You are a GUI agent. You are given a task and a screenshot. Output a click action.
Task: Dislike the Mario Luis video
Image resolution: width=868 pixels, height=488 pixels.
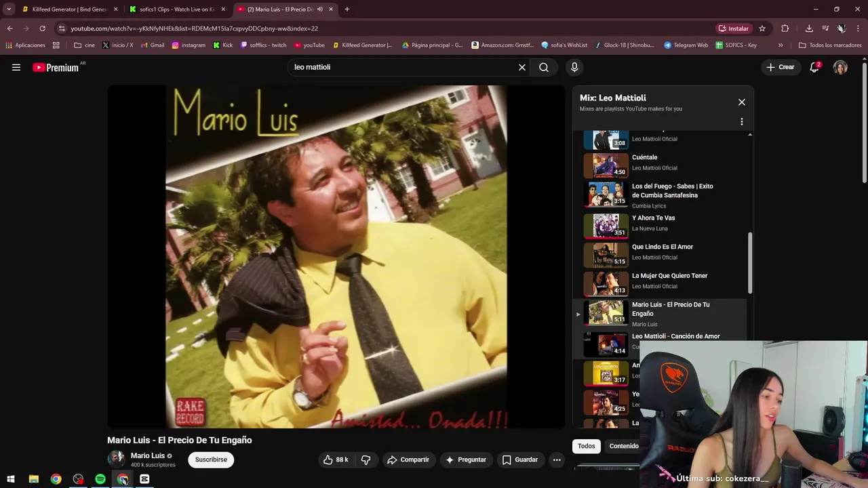[366, 460]
